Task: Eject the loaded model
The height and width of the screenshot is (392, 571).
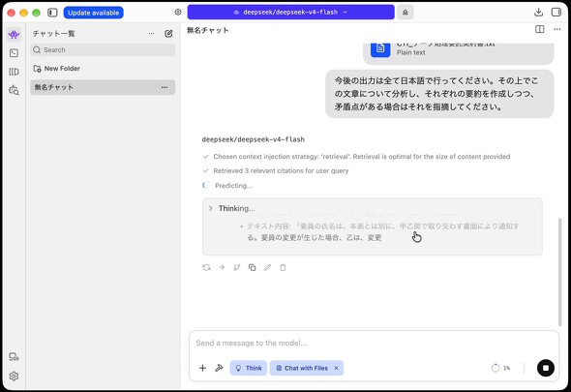Action: pos(405,13)
